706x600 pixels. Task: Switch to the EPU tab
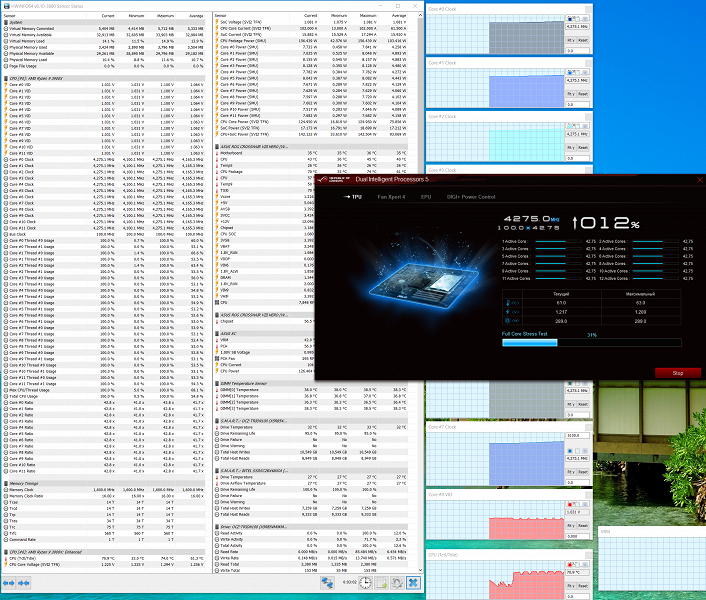pos(426,197)
